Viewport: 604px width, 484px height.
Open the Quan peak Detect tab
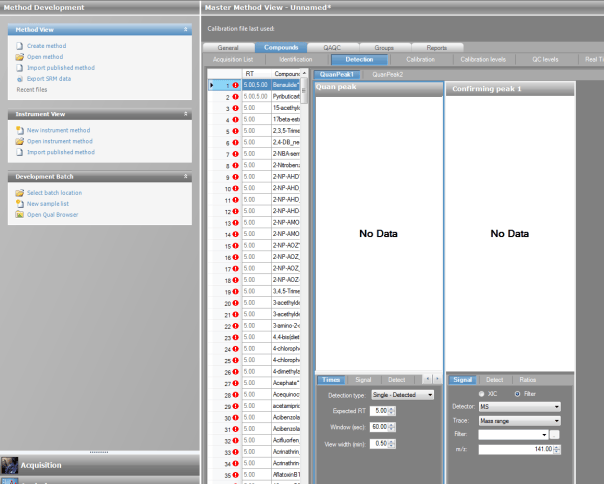click(x=396, y=380)
